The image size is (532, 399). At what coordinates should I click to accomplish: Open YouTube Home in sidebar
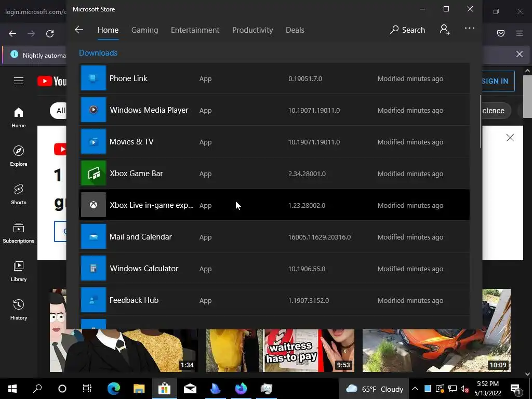[19, 117]
